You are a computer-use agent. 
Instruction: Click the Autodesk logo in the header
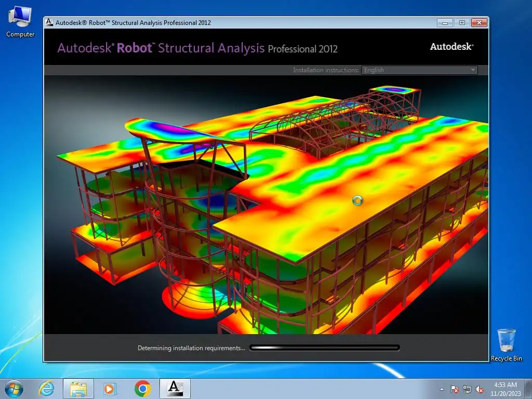point(451,46)
